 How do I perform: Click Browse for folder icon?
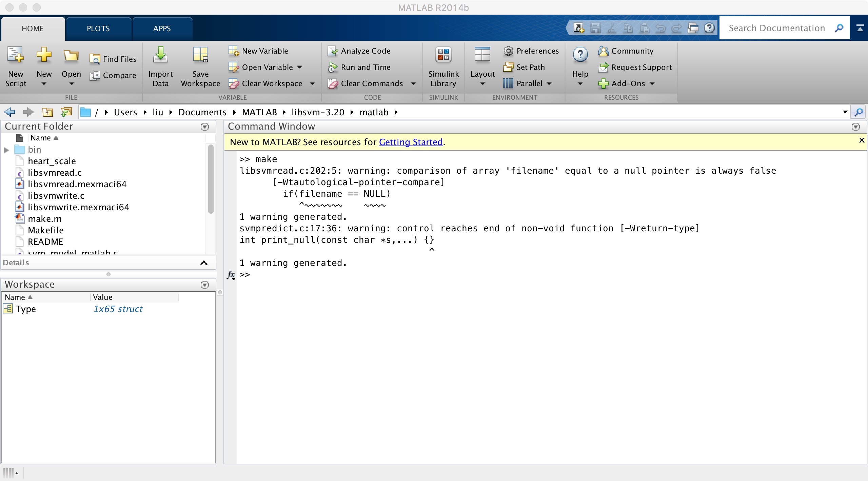click(x=66, y=112)
